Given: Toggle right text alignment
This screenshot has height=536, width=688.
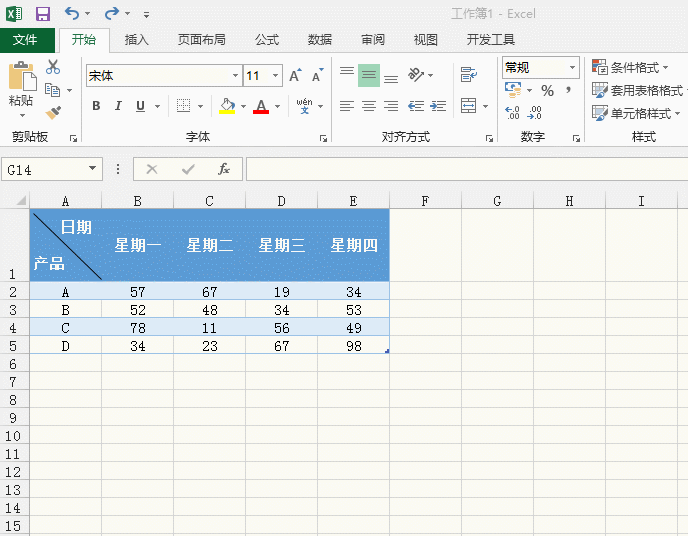Looking at the screenshot, I should pos(391,106).
